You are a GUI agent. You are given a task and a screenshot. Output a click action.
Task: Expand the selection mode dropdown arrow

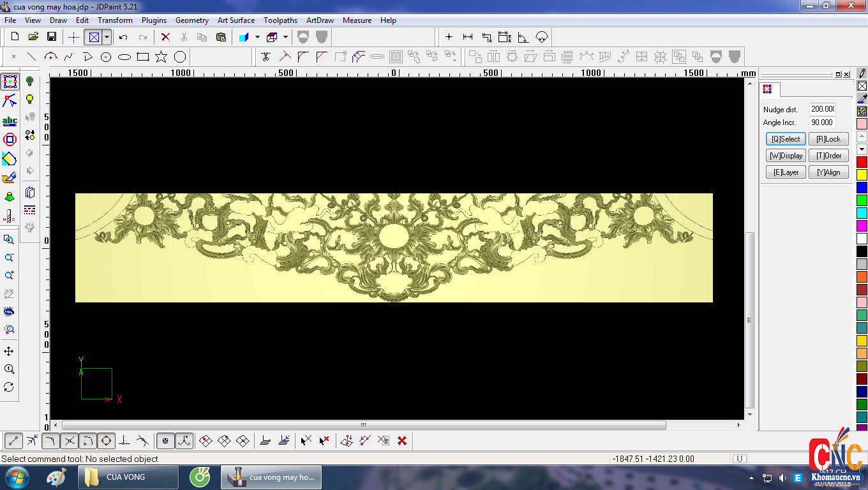pyautogui.click(x=107, y=37)
